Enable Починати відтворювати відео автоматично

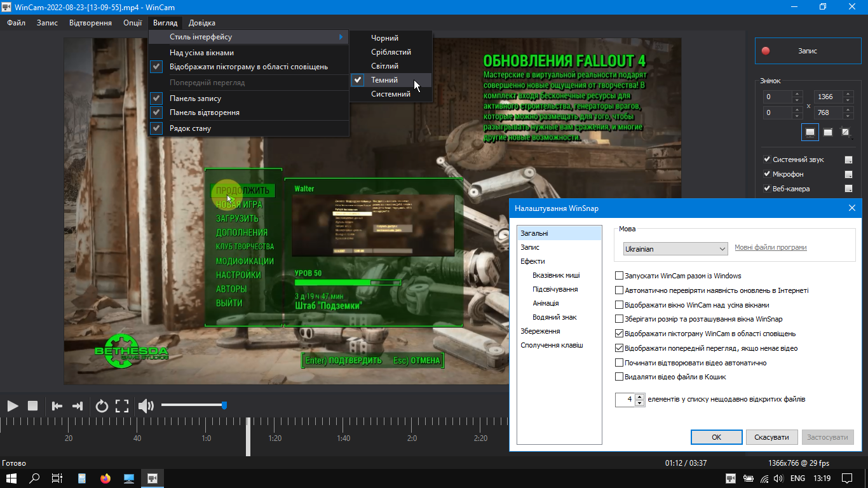click(619, 363)
